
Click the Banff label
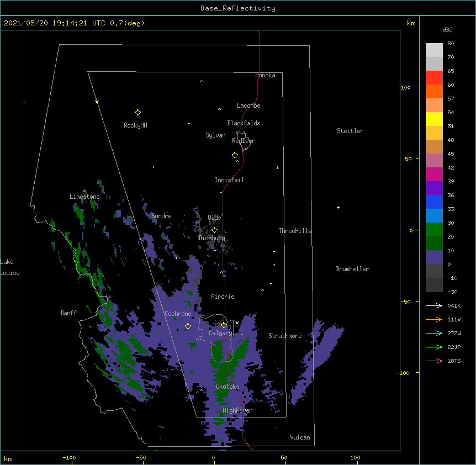click(68, 313)
